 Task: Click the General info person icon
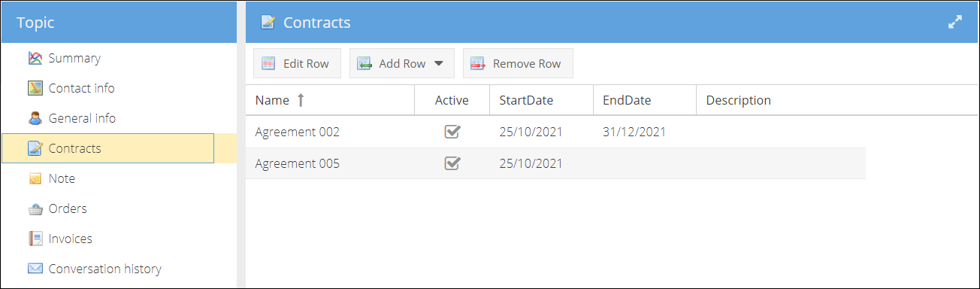[35, 118]
